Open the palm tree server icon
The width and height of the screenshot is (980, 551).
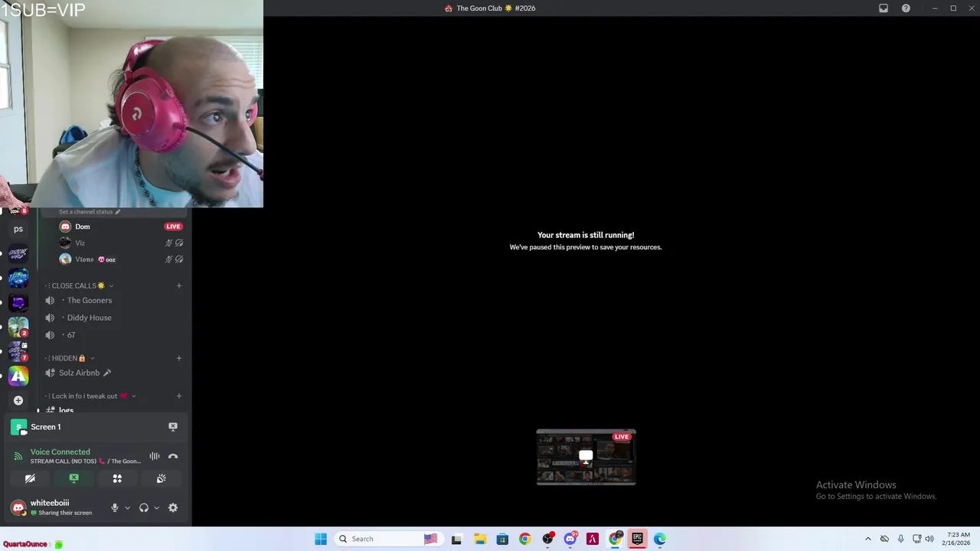point(18,327)
